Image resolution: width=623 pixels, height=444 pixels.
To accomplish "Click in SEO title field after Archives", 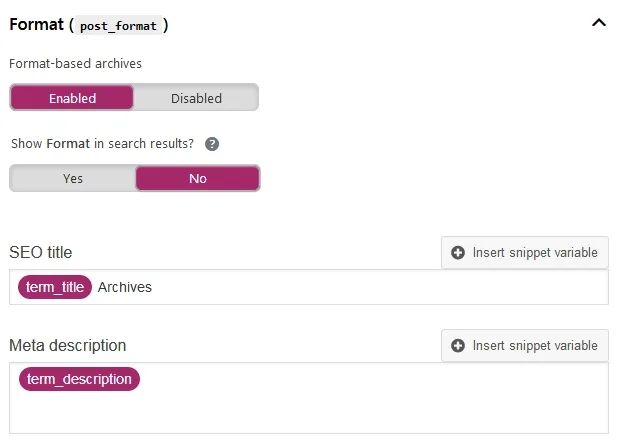I will coord(377,287).
